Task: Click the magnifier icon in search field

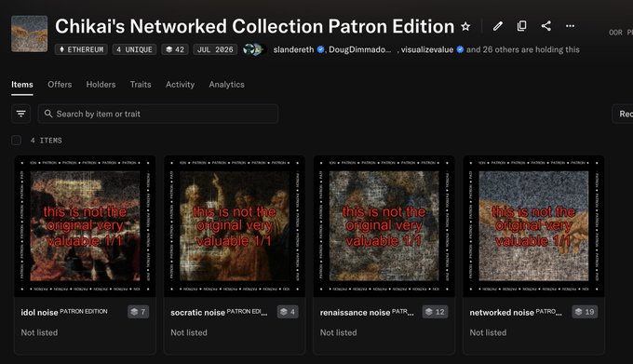Action: click(48, 114)
